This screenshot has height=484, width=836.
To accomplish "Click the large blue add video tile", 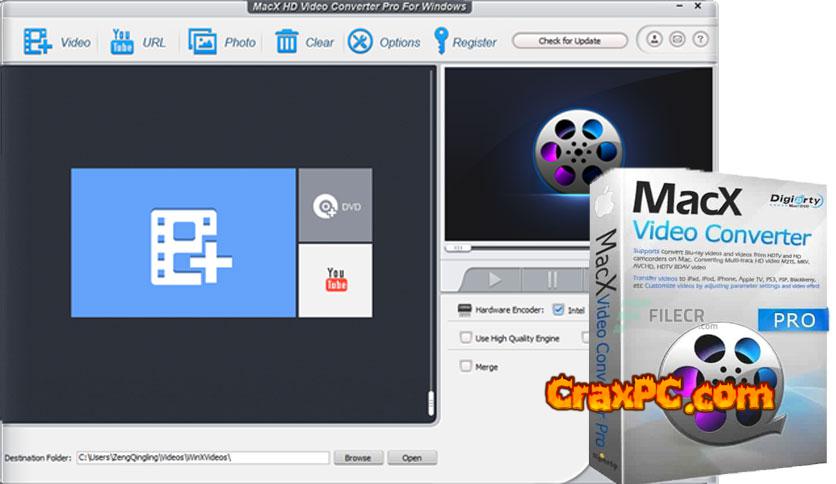I will point(183,242).
